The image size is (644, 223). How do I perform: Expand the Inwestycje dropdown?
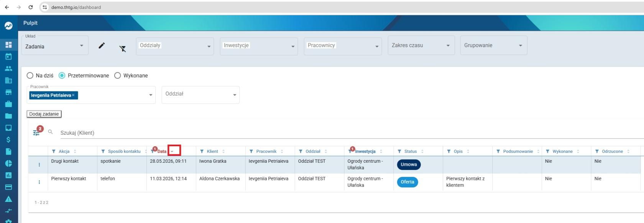[259, 46]
